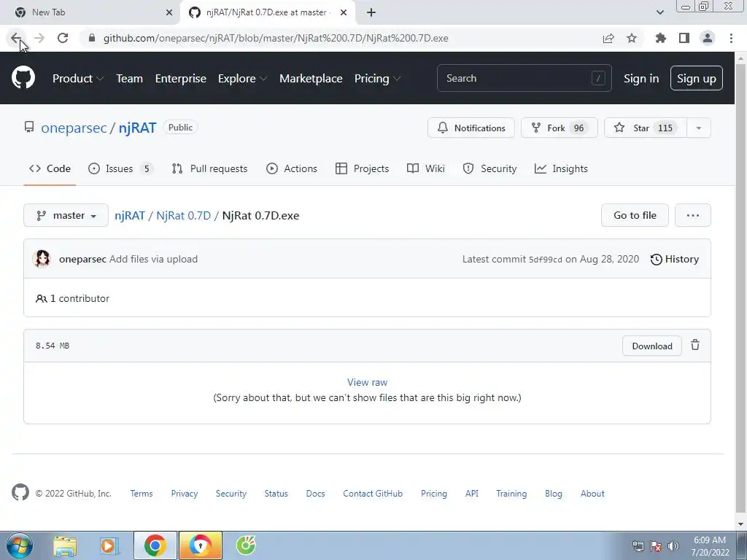Expand the Explore menu

(x=242, y=78)
